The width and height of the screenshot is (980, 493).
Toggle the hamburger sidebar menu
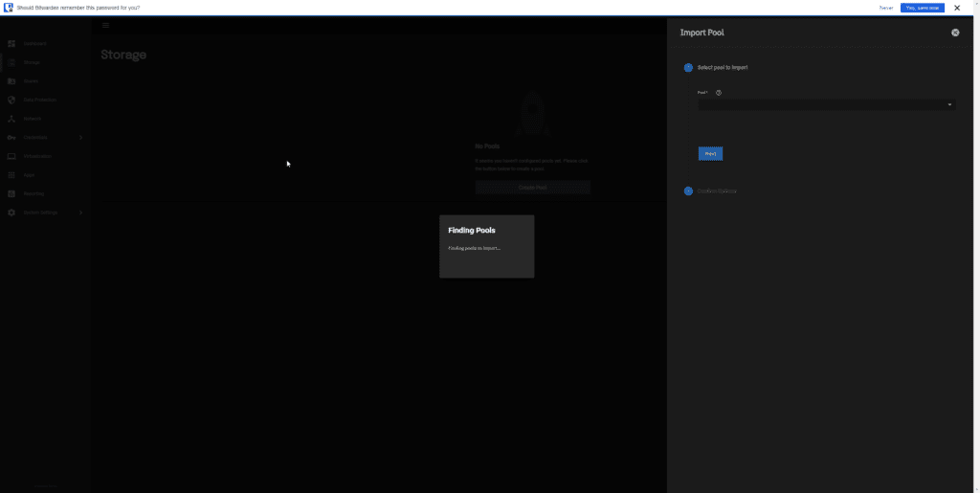(105, 26)
